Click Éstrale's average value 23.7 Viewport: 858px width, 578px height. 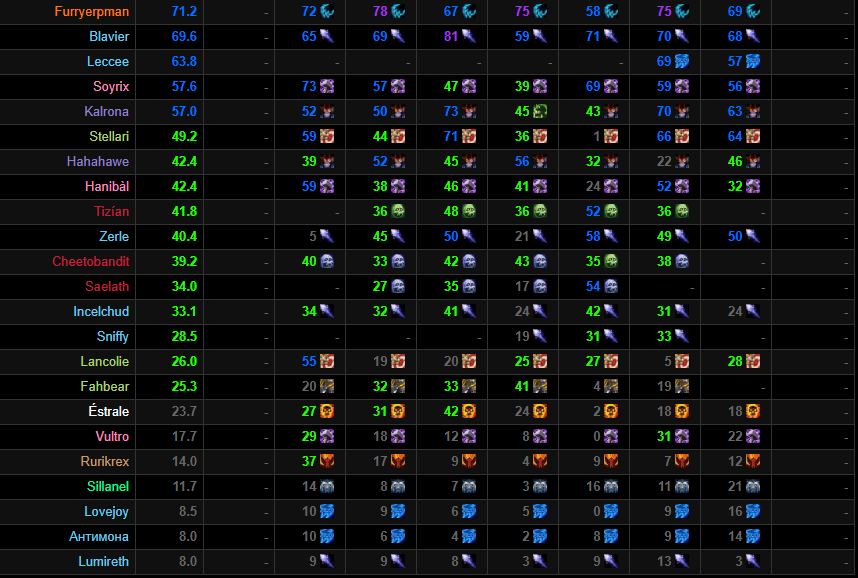click(x=184, y=412)
